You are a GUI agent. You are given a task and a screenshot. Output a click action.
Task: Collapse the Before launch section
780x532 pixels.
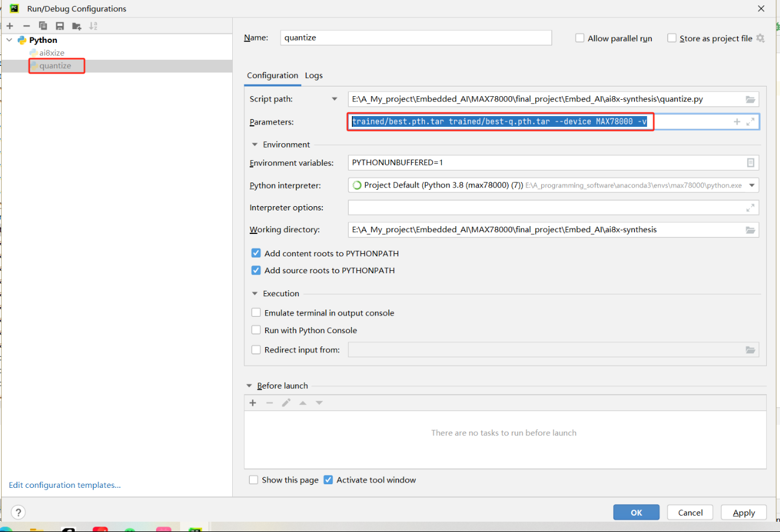click(249, 386)
